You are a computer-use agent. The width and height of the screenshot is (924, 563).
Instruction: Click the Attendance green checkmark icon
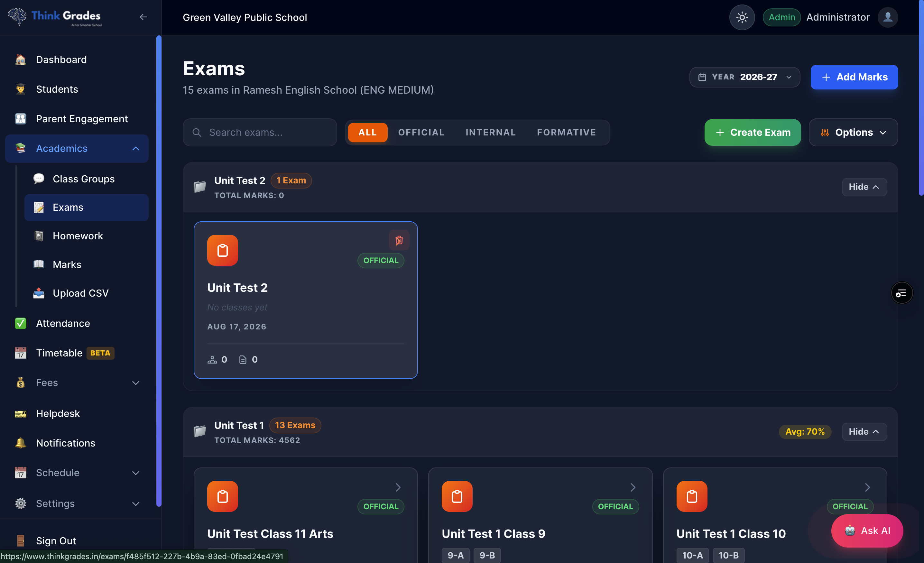tap(21, 323)
